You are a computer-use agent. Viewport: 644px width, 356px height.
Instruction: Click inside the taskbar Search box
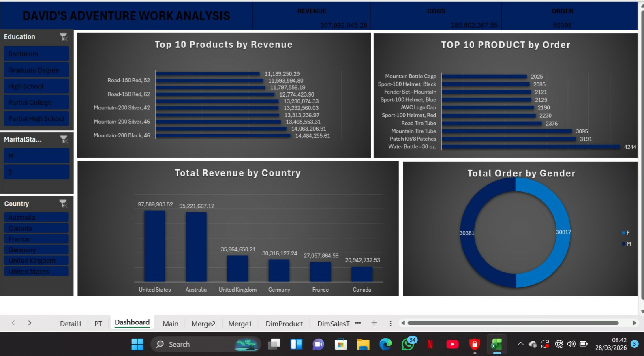pos(205,344)
